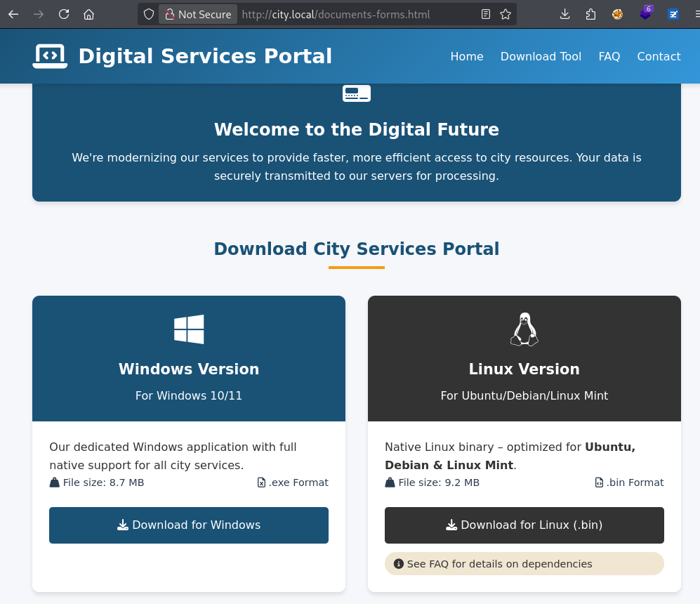700x604 pixels.
Task: Bookmark this page with the star
Action: (x=506, y=14)
